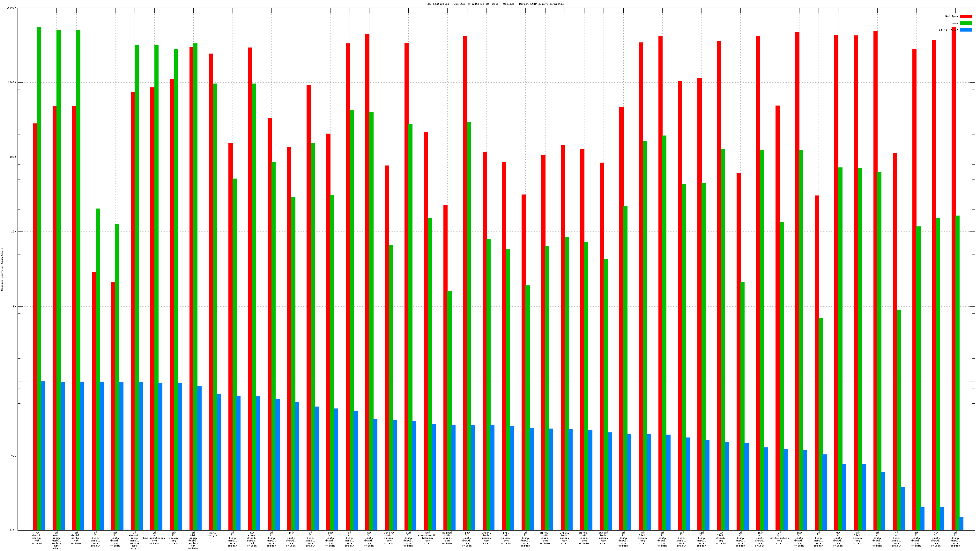Click the blue score bar for 'none origin'
This screenshot has width=980, height=551.
click(219, 462)
